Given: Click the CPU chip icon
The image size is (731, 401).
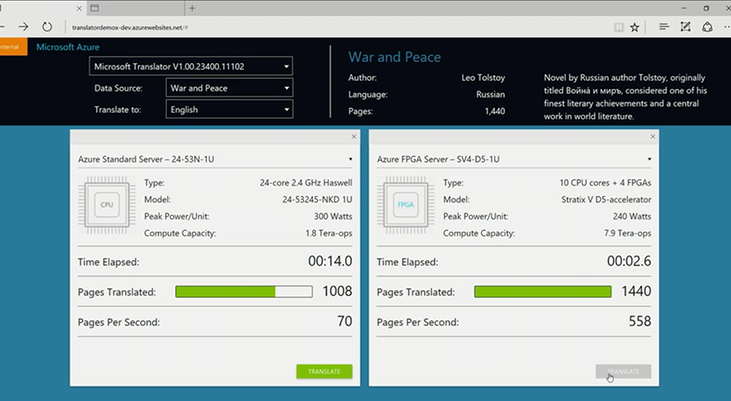Looking at the screenshot, I should (x=106, y=204).
